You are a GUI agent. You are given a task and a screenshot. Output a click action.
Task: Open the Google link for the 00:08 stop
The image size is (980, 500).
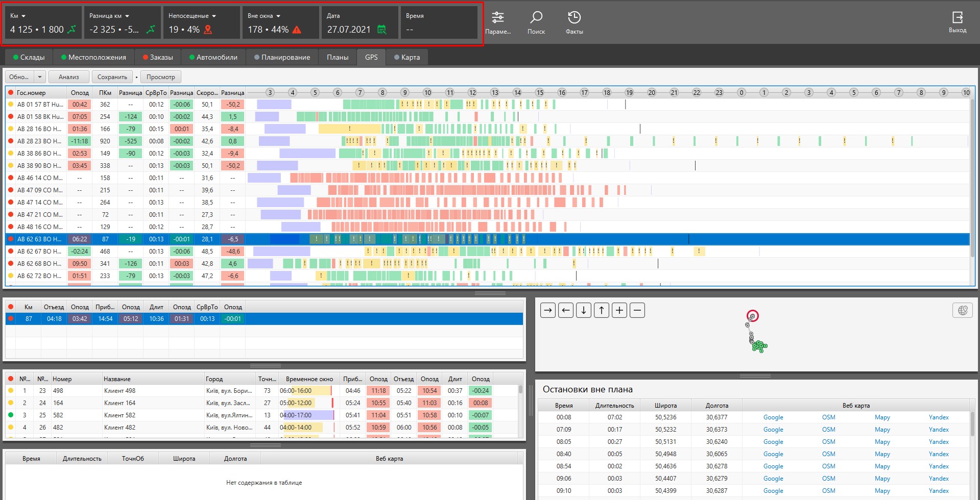[773, 417]
